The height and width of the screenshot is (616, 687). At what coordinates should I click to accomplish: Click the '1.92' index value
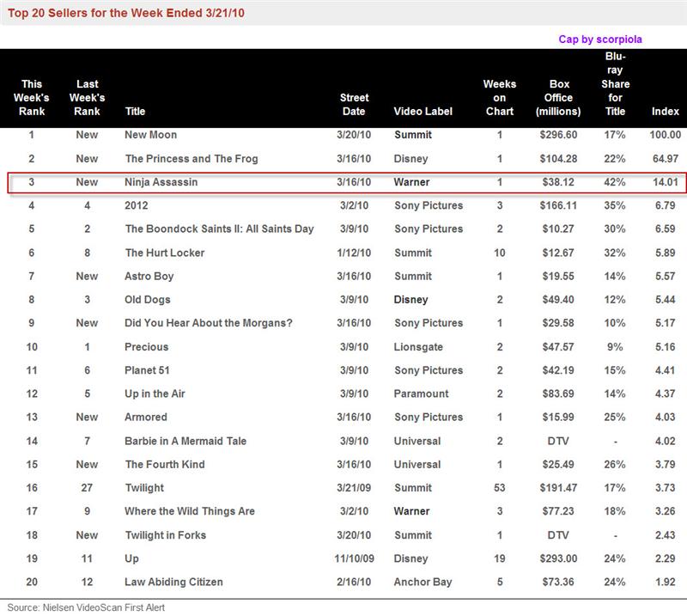(665, 582)
